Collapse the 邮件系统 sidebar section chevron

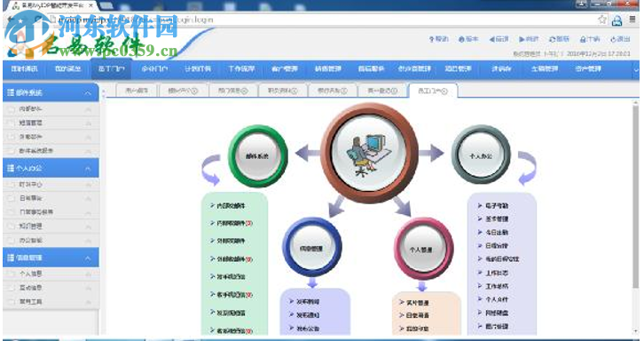tap(88, 93)
